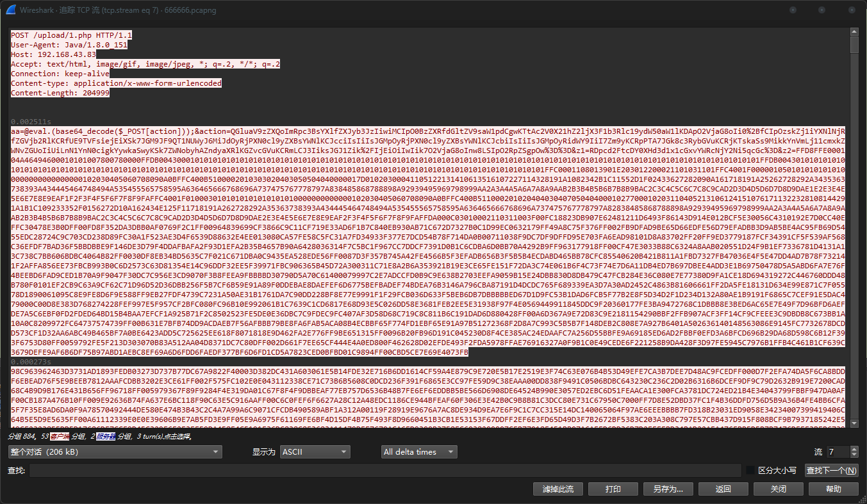Choose 另存为... to save the stream
The height and width of the screenshot is (504, 867).
(x=668, y=489)
